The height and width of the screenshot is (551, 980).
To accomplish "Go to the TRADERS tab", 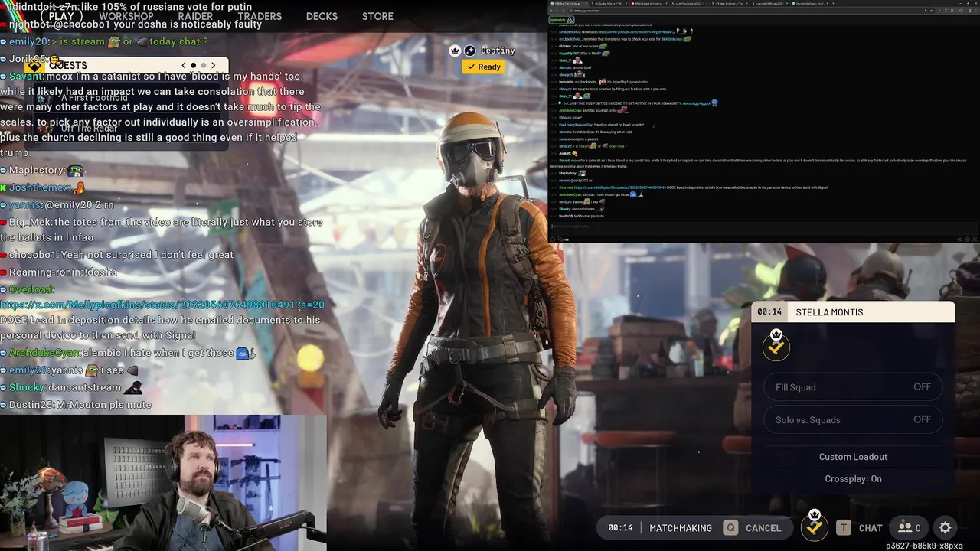I will pos(260,16).
